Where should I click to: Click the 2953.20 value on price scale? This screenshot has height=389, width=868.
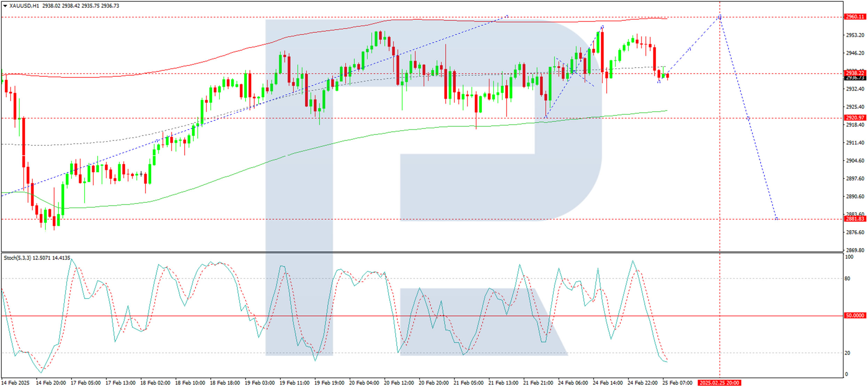point(855,35)
